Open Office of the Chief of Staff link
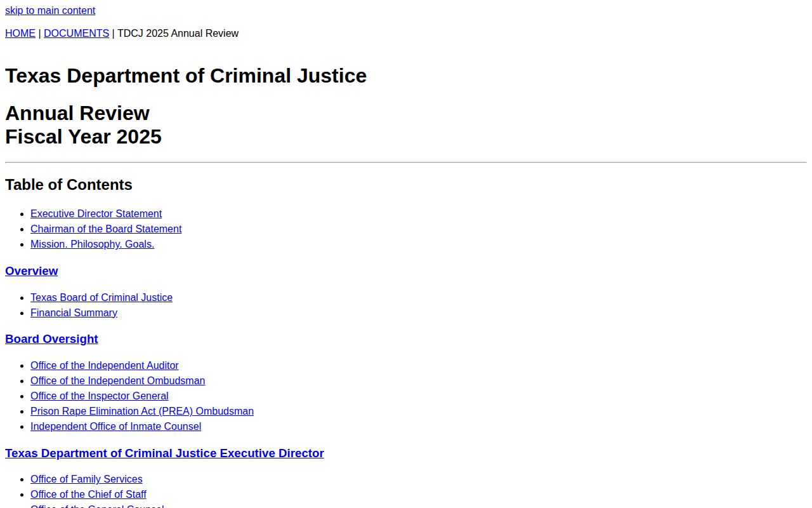The image size is (812, 508). tap(88, 495)
